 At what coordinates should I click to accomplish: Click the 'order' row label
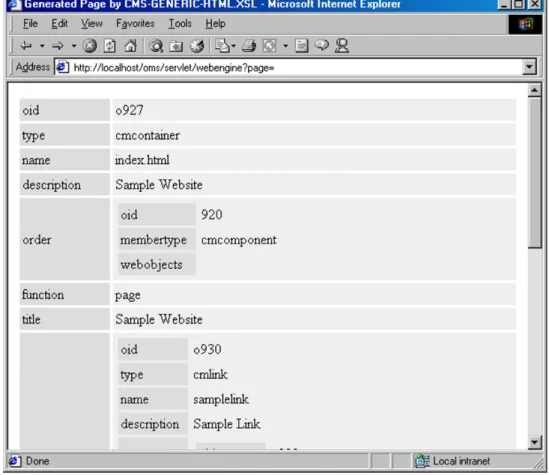pos(37,240)
